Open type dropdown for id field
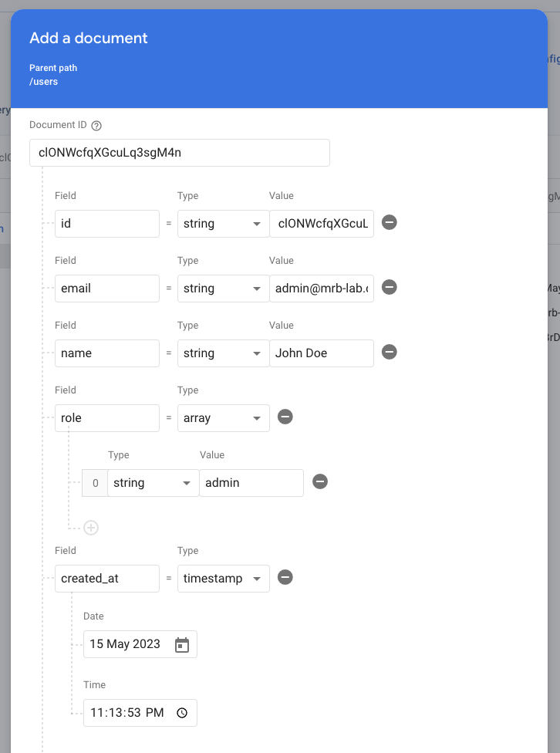 (223, 224)
